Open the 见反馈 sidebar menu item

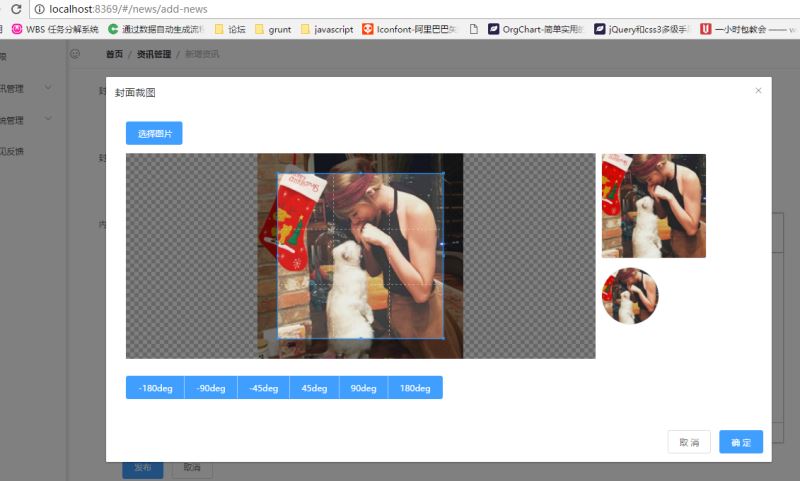[12, 151]
